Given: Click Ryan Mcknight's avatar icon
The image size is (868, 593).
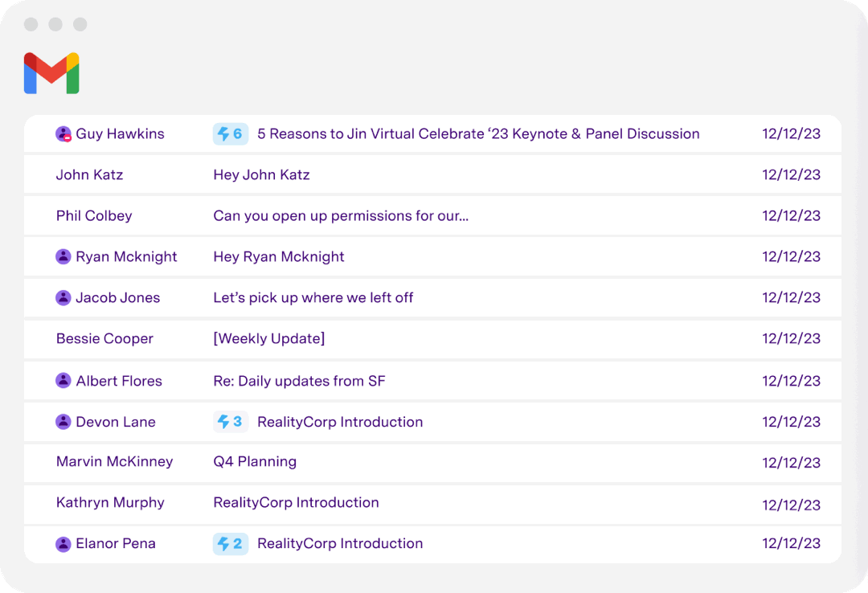Looking at the screenshot, I should pyautogui.click(x=63, y=256).
